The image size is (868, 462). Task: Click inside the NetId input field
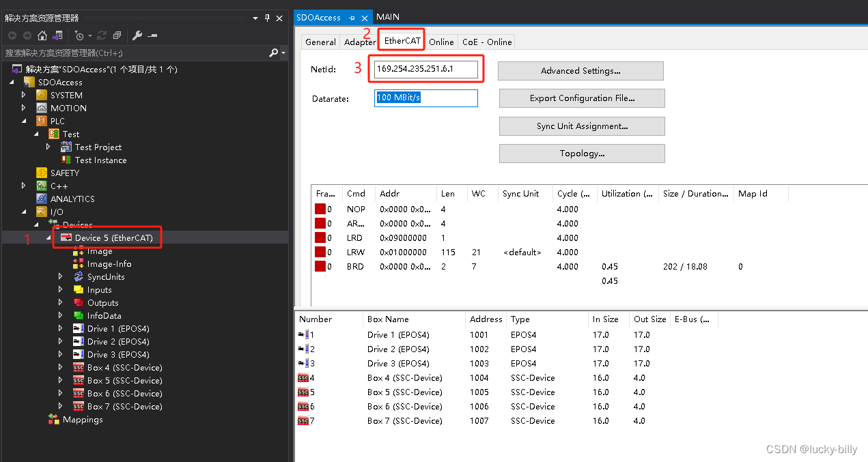[x=425, y=69]
